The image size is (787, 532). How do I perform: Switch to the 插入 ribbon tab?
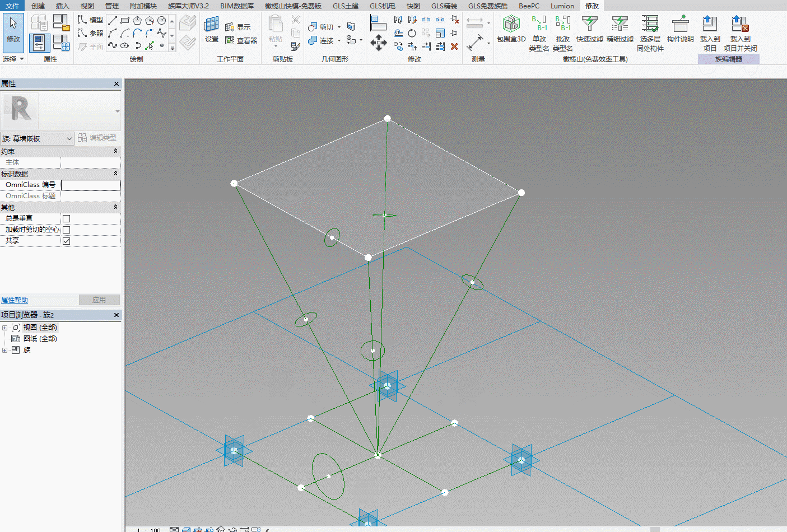coord(63,6)
